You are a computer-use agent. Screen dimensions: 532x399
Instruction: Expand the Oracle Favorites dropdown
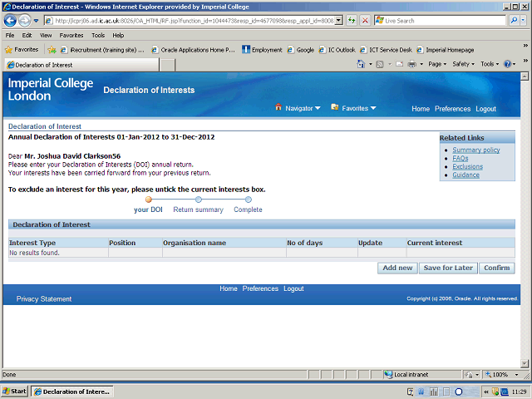pyautogui.click(x=353, y=108)
